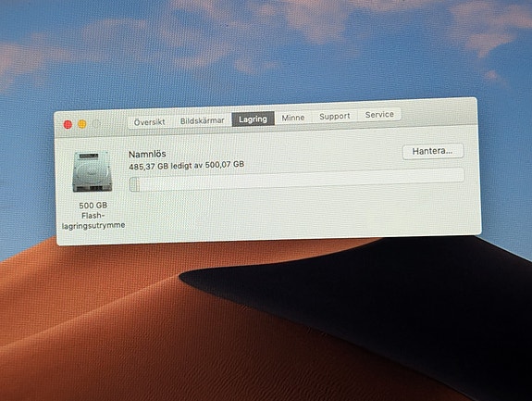Click the used segment of storage bar
Viewport: 532px width, 401px height.
pyautogui.click(x=134, y=183)
